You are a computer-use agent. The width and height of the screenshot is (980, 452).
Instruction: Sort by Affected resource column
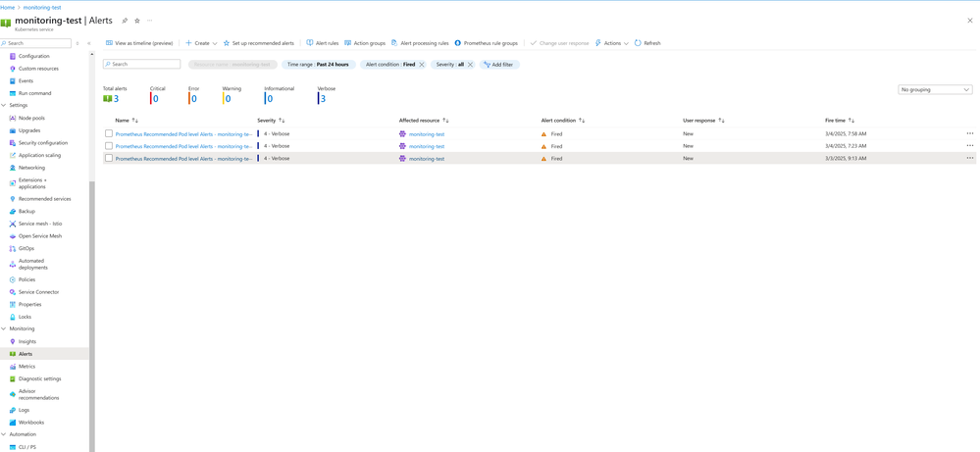pyautogui.click(x=424, y=120)
